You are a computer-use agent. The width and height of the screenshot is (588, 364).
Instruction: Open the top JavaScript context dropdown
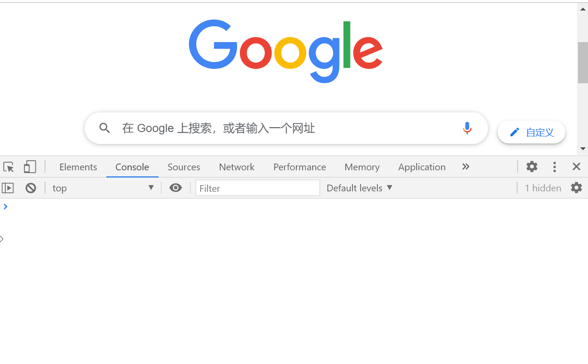(103, 188)
